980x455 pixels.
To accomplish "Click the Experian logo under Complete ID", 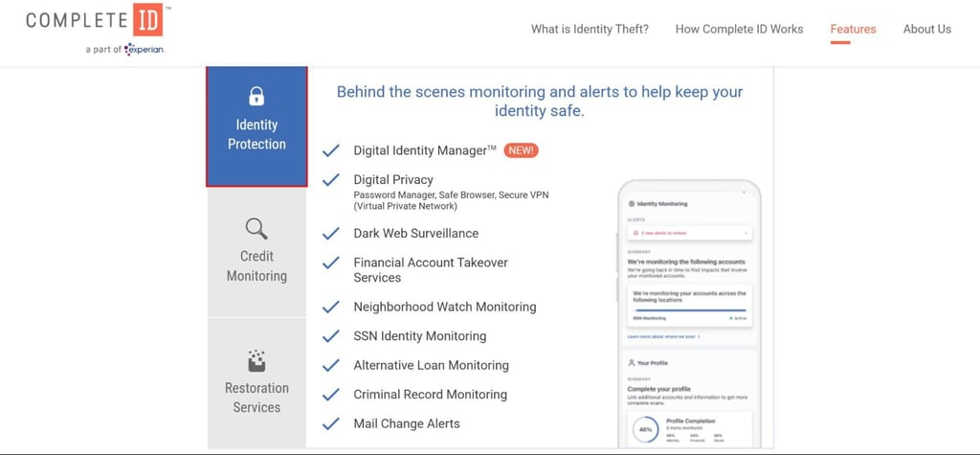I will click(x=145, y=49).
